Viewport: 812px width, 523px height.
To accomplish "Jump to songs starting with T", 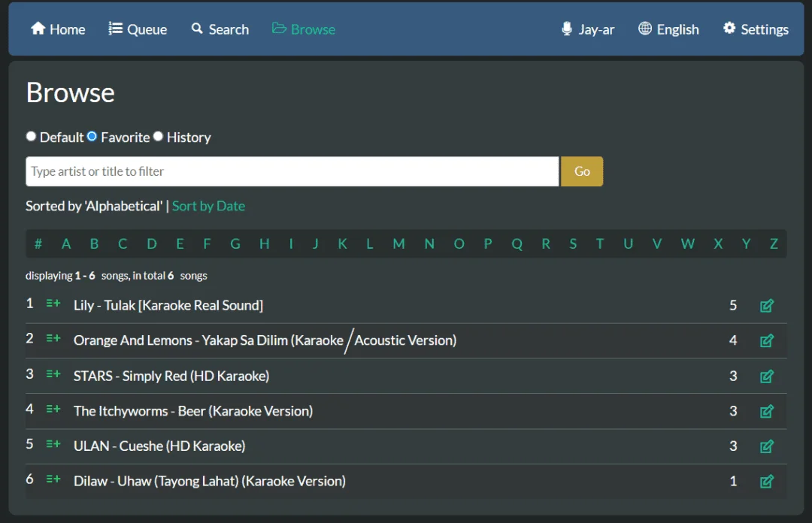I will [x=600, y=243].
